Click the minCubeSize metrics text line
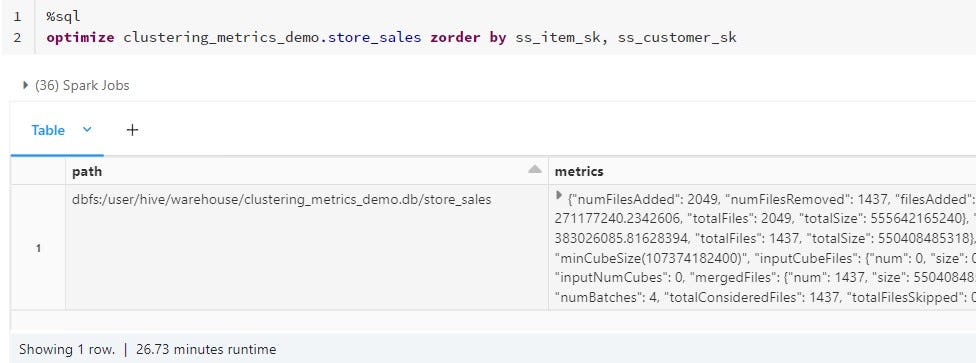Screen dimensions: 976x363 point(765,258)
